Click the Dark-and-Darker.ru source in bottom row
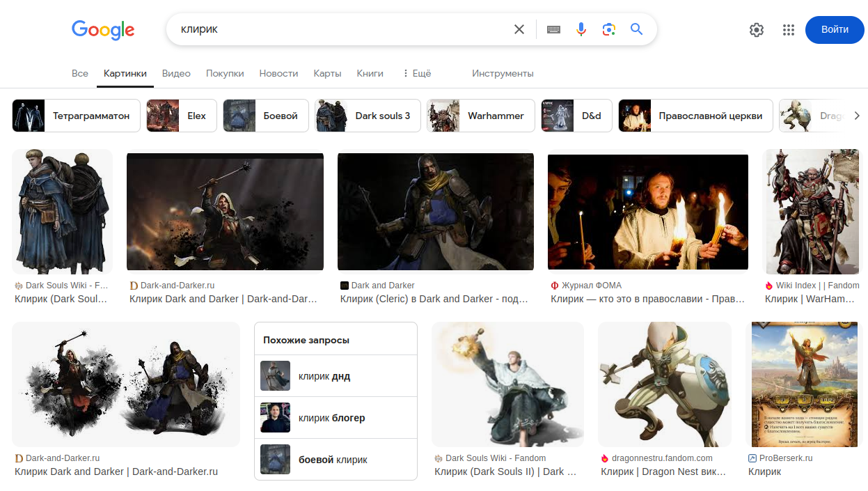Screen dimensions: 868x491 click(63, 458)
